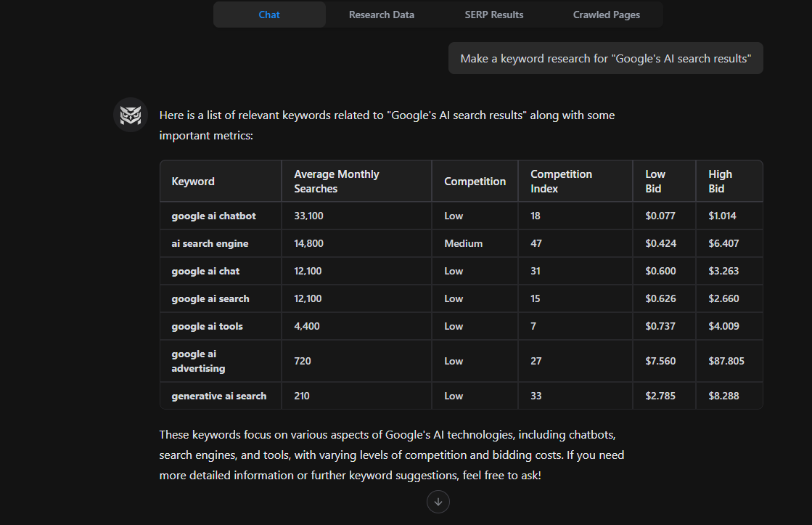Sort by Average Monthly Searches header
The width and height of the screenshot is (812, 525).
click(337, 181)
